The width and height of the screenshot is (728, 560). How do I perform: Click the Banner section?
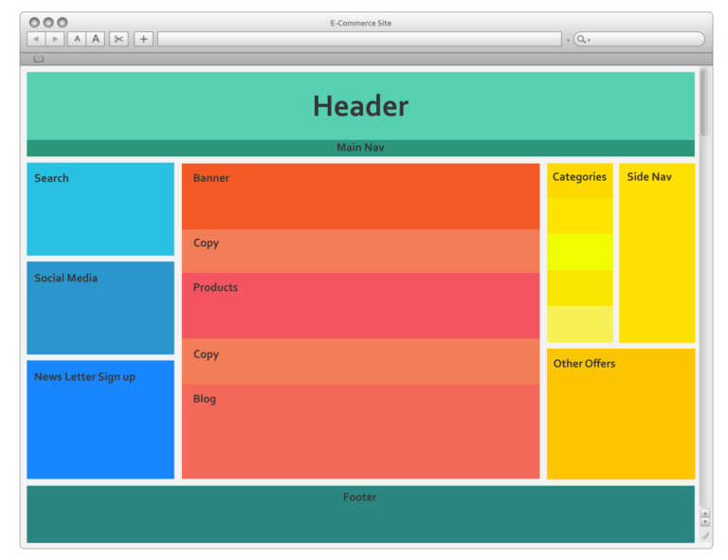pos(361,196)
